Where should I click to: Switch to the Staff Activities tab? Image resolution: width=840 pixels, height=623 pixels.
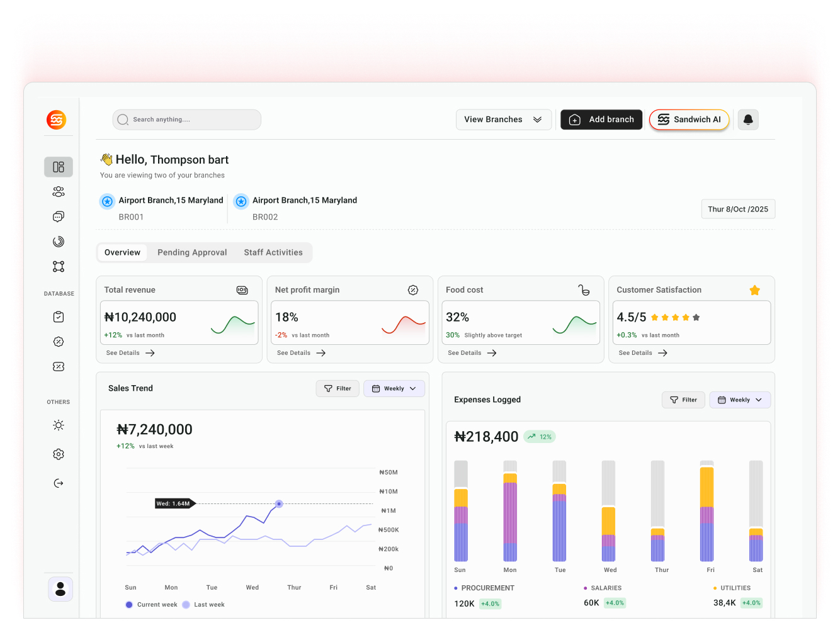click(x=273, y=252)
